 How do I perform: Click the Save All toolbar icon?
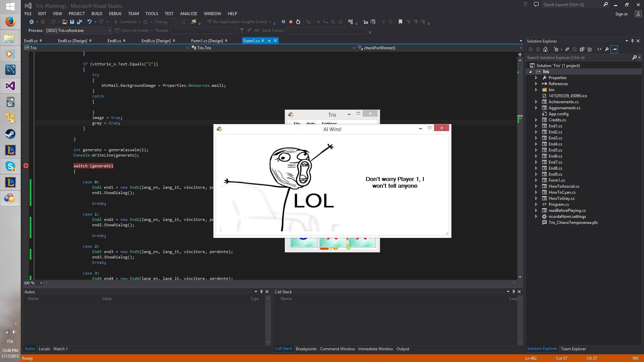[79, 22]
